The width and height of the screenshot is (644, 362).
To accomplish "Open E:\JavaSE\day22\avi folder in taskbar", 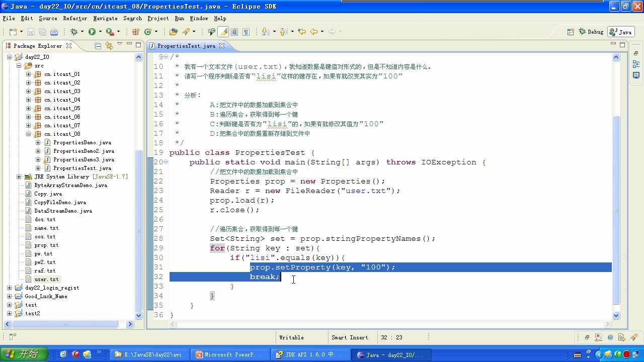I will pyautogui.click(x=149, y=354).
